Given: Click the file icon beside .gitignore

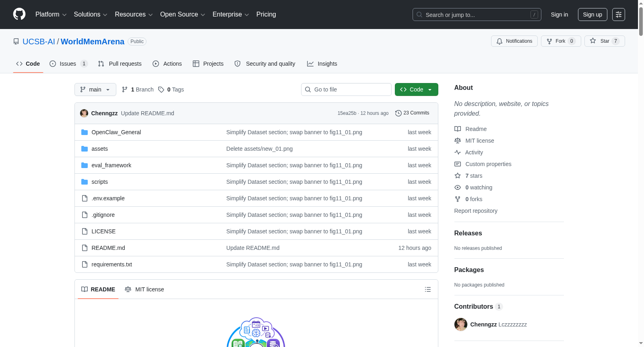Looking at the screenshot, I should [x=85, y=215].
